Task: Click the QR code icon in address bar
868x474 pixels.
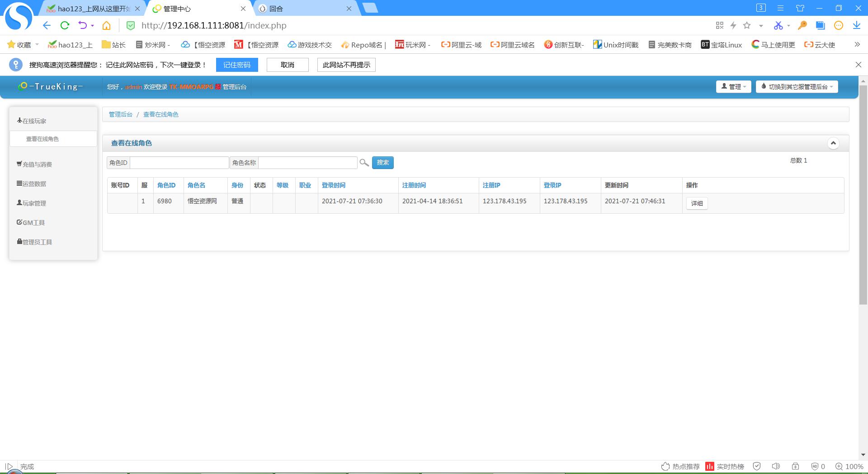Action: 720,25
